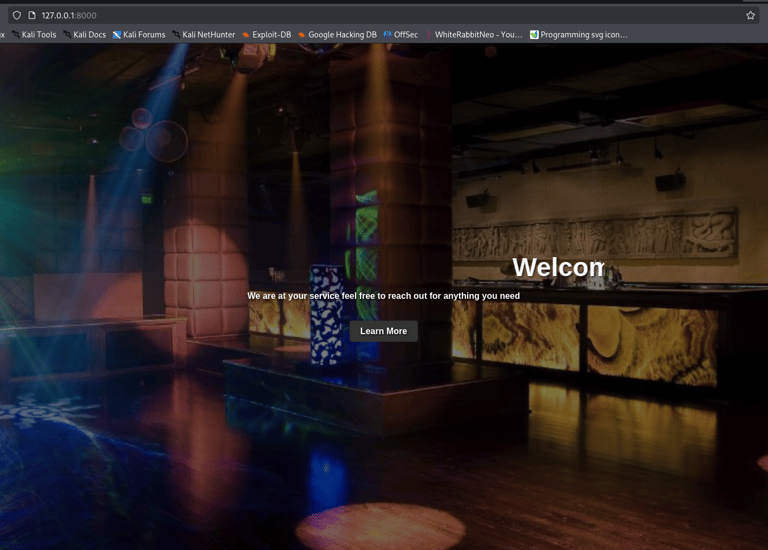
Task: Open the Exploit-DB bookmark
Action: coord(267,35)
